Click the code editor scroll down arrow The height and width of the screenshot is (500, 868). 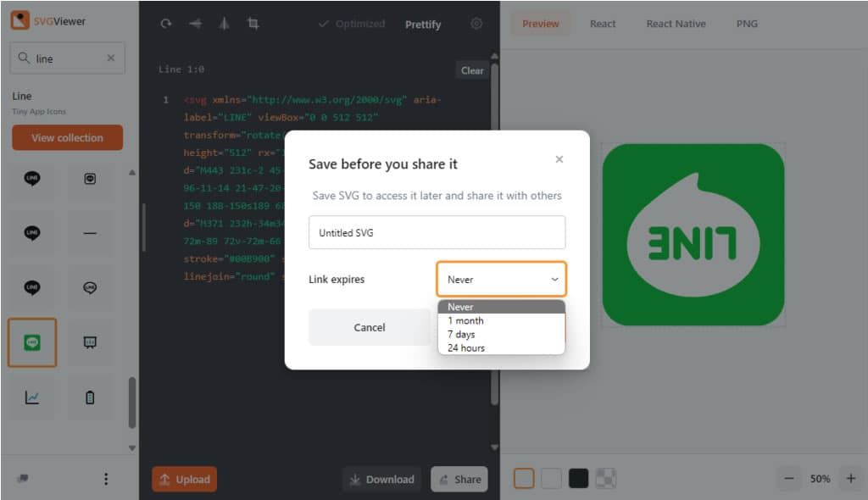(494, 447)
